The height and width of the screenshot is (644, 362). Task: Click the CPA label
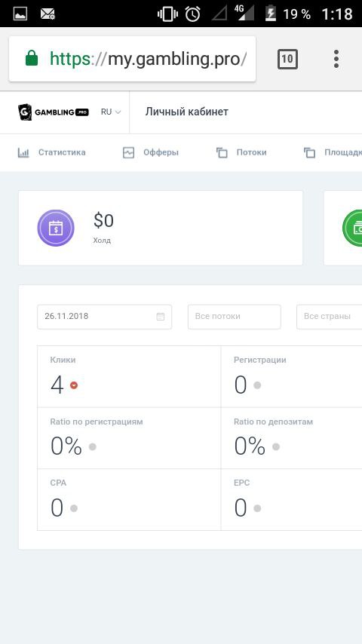(x=58, y=483)
